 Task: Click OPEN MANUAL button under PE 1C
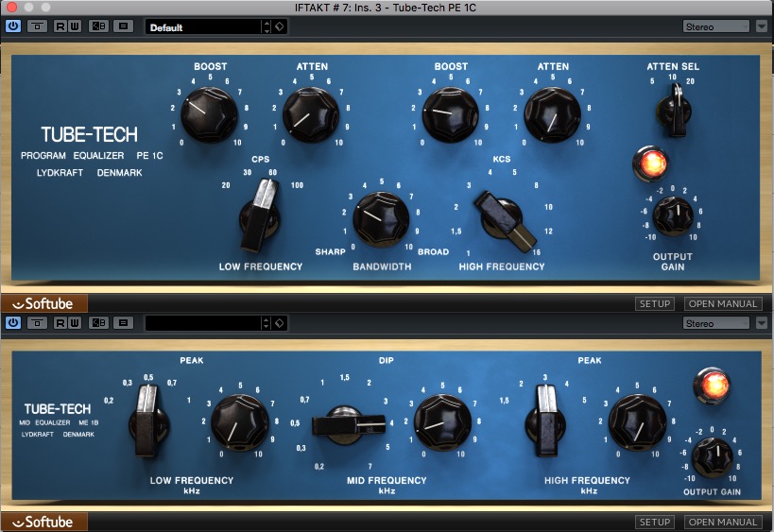click(x=723, y=303)
